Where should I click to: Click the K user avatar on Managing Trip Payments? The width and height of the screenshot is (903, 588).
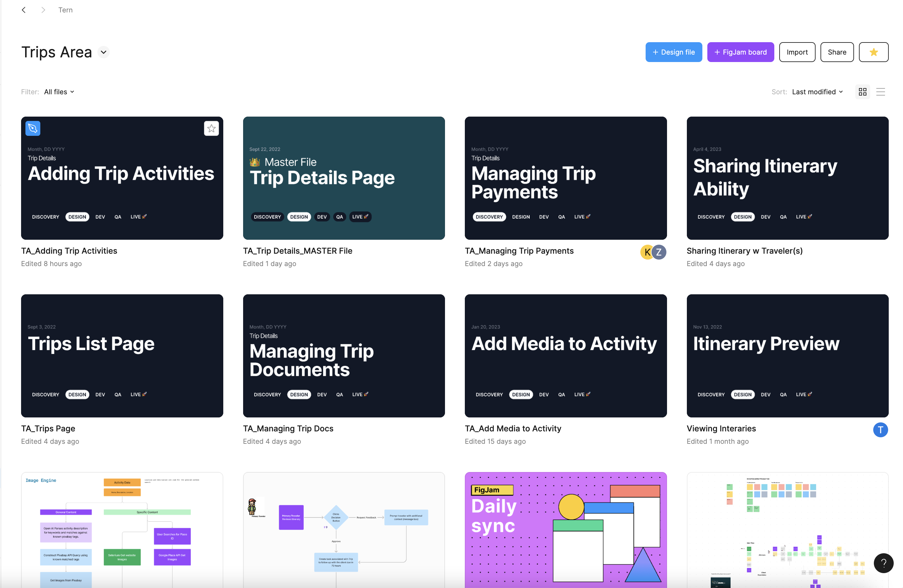(x=646, y=252)
